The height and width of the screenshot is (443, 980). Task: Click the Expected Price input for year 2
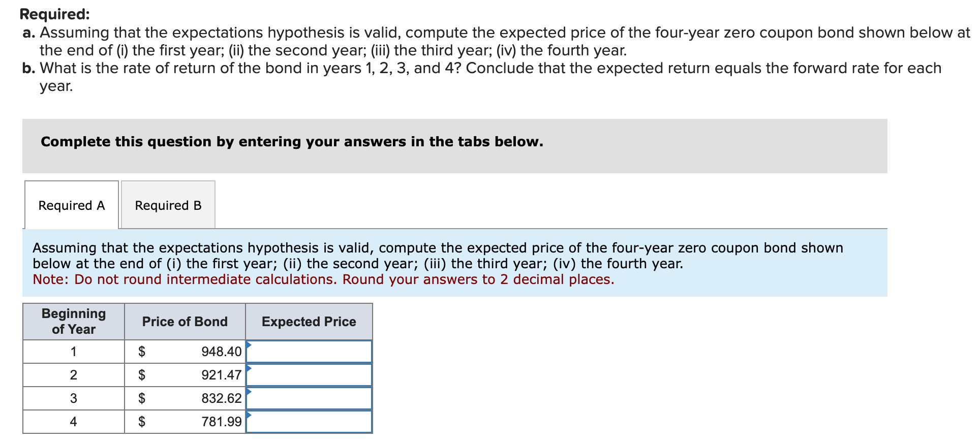tap(309, 375)
